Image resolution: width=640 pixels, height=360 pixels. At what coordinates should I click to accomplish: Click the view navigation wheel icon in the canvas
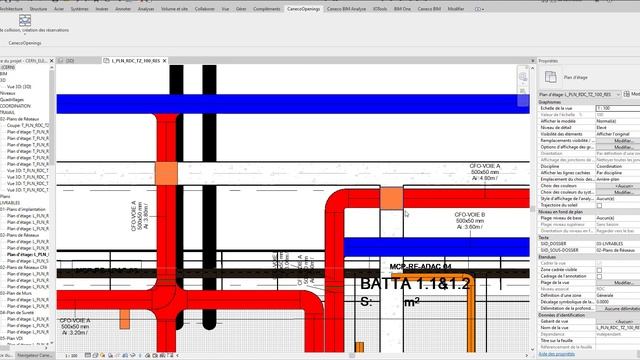[523, 77]
